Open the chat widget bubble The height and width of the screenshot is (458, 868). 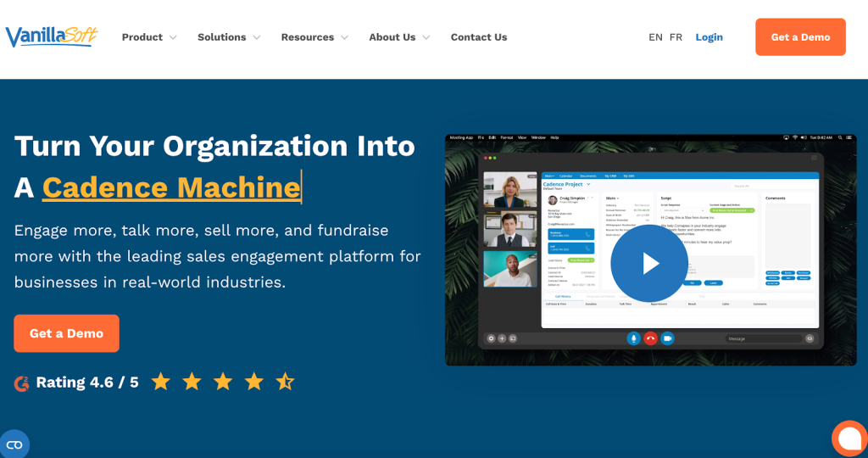tap(849, 439)
